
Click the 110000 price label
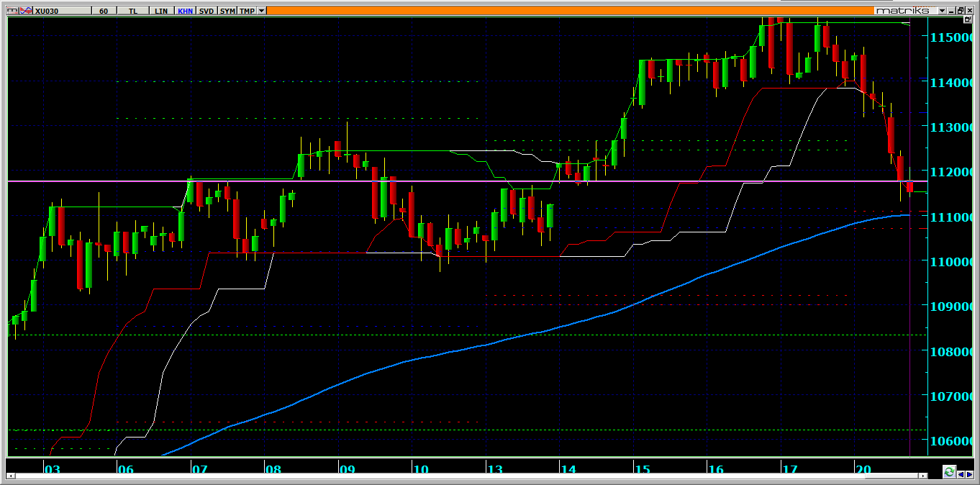(x=953, y=261)
